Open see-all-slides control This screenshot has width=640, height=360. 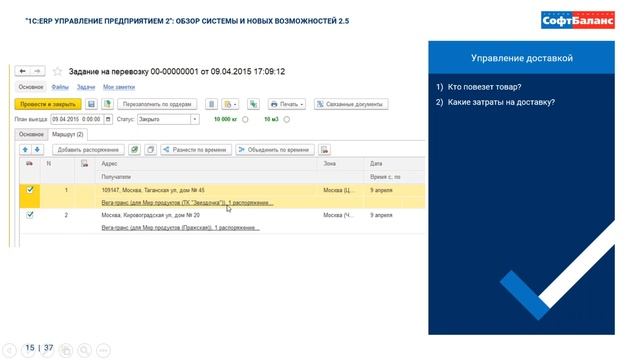(x=66, y=350)
